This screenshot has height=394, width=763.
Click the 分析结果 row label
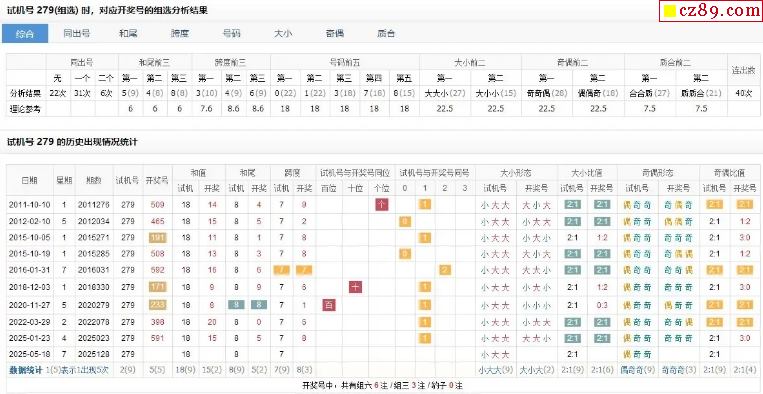click(26, 93)
